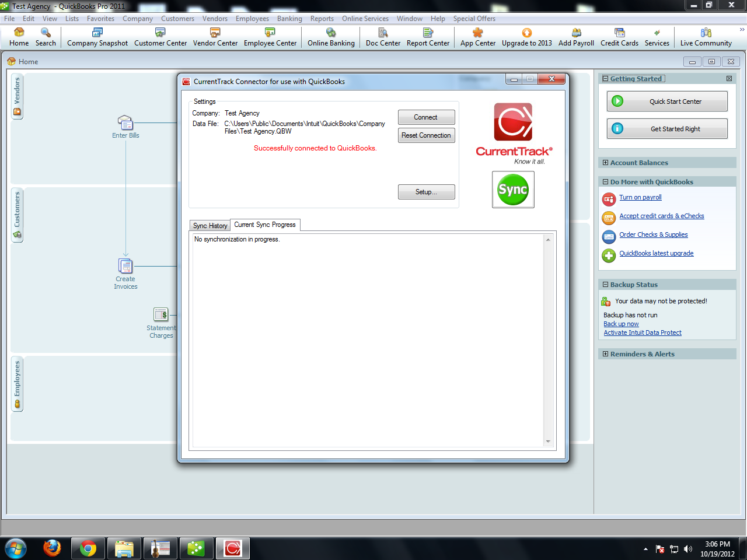Click Order Checks & Supplies link
Image resolution: width=747 pixels, height=560 pixels.
point(654,235)
